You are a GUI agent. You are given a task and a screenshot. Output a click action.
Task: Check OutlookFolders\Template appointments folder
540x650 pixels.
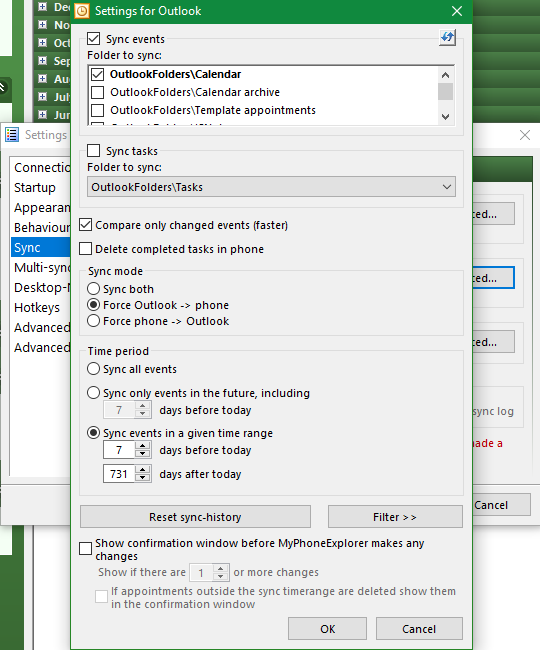pyautogui.click(x=97, y=110)
